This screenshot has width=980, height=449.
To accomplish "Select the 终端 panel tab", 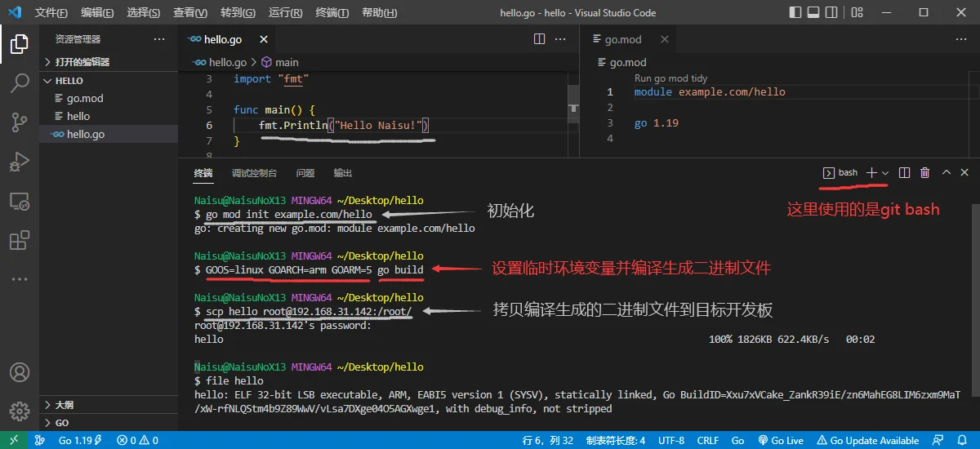I will click(203, 173).
